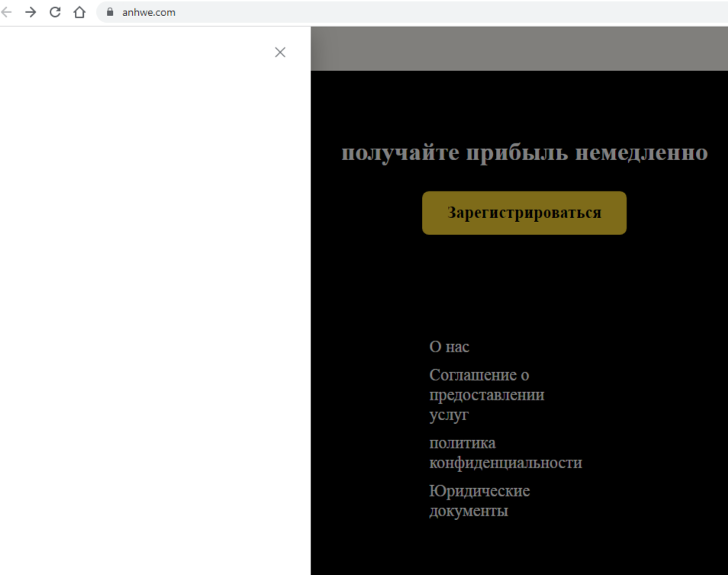Click the browser back arrow
Image resolution: width=728 pixels, height=575 pixels.
click(7, 12)
